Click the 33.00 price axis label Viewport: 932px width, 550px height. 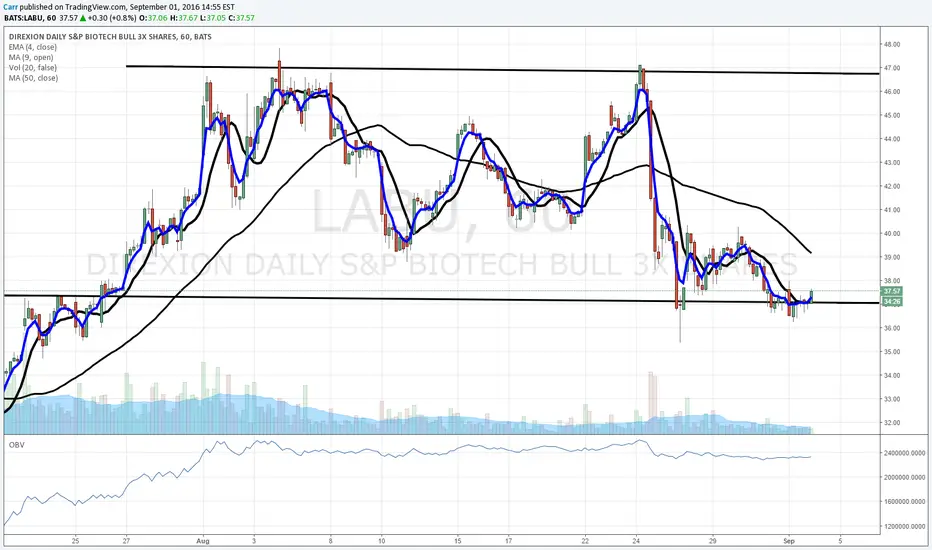coord(892,399)
